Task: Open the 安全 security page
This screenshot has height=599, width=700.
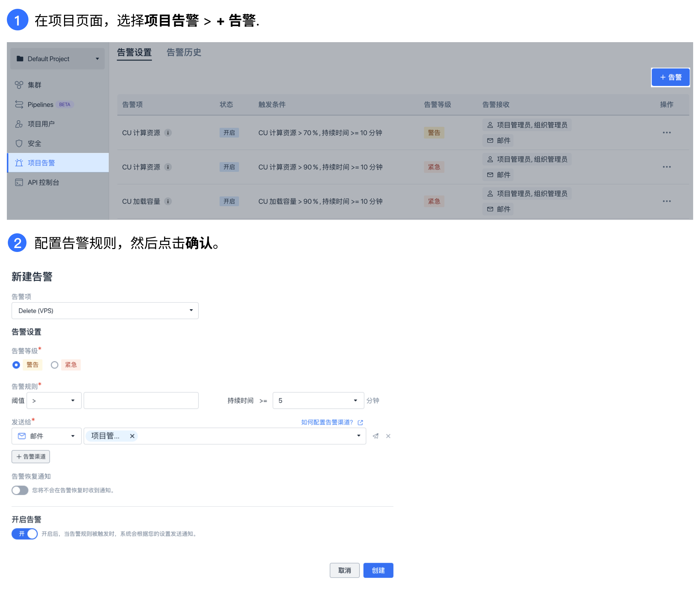Action: click(58, 143)
